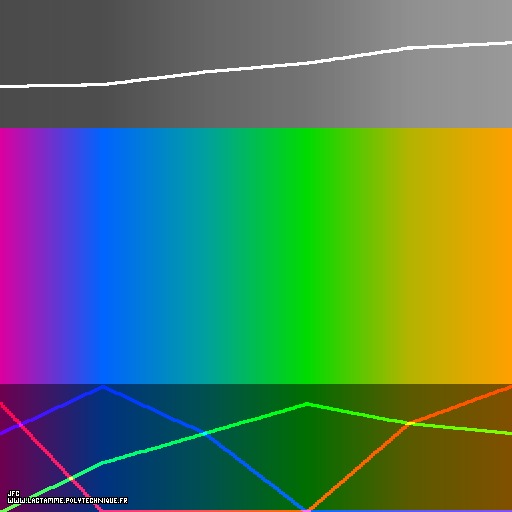Click the www.lactamme.polytechnique.fr address text

67,501
